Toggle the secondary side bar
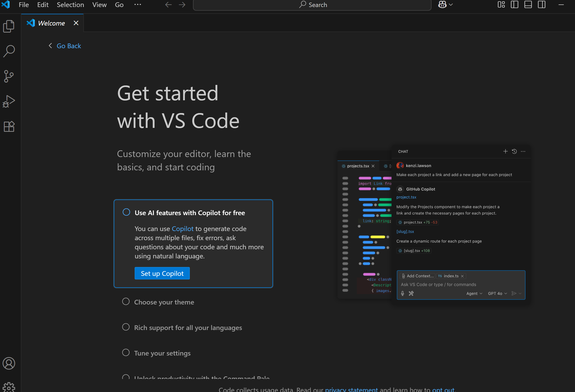575x392 pixels. point(542,5)
